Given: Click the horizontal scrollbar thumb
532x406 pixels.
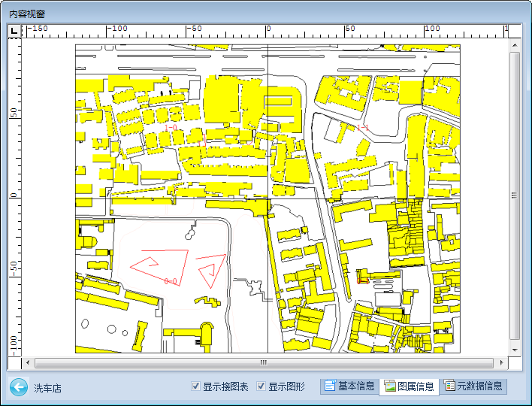Looking at the screenshot, I should tap(263, 363).
